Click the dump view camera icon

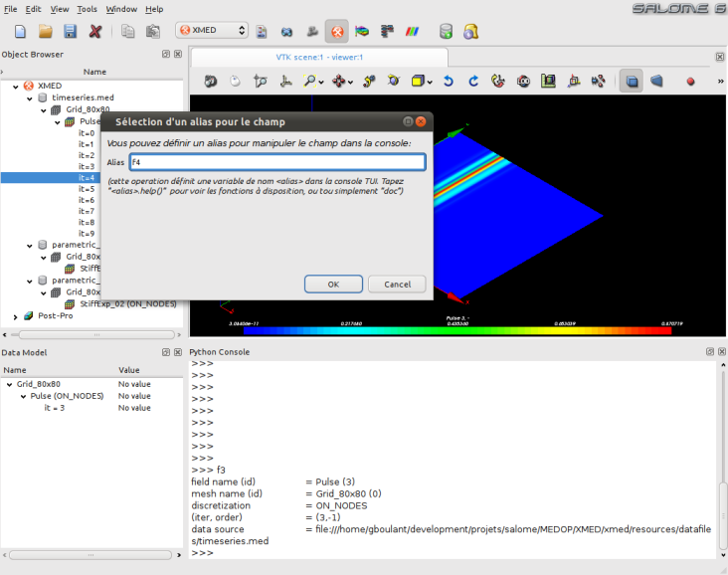pos(210,82)
